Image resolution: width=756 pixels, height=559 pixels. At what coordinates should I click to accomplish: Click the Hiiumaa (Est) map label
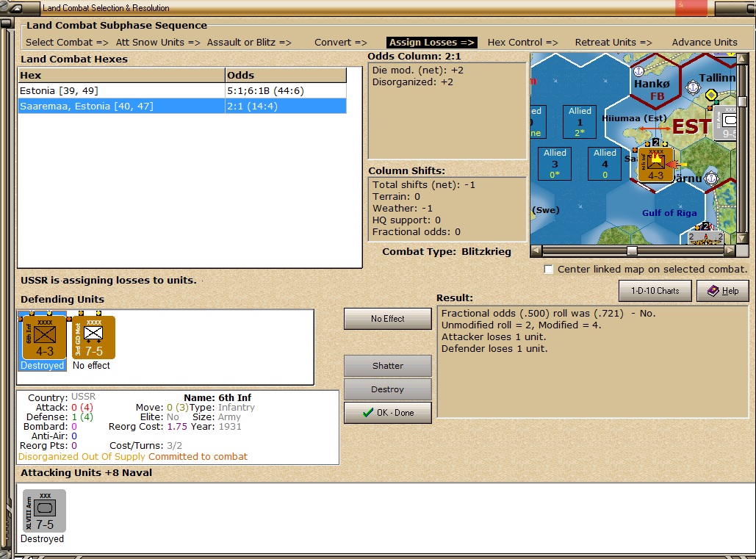(634, 118)
